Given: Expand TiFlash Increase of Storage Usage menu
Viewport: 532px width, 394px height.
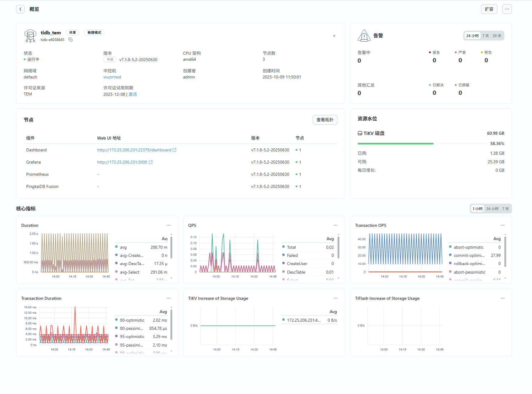Looking at the screenshot, I should [502, 298].
